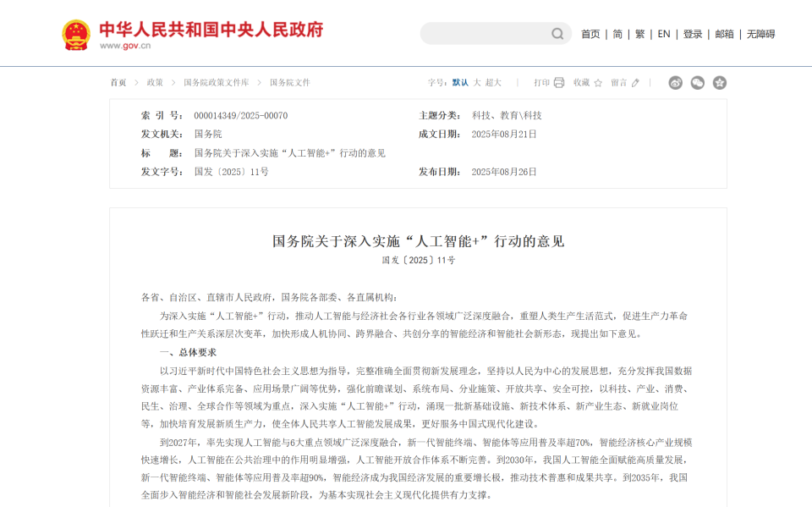812x507 pixels.
Task: Select written date 2025年08月21日
Action: click(x=504, y=135)
